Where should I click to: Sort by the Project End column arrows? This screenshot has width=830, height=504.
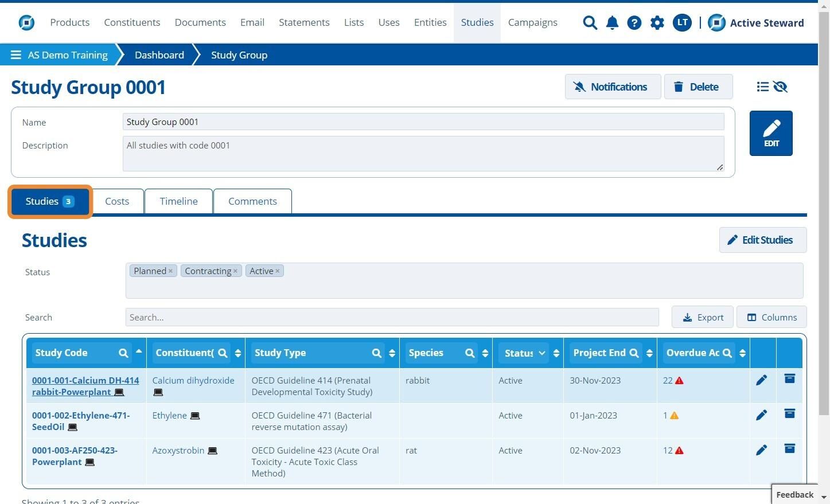(x=649, y=353)
